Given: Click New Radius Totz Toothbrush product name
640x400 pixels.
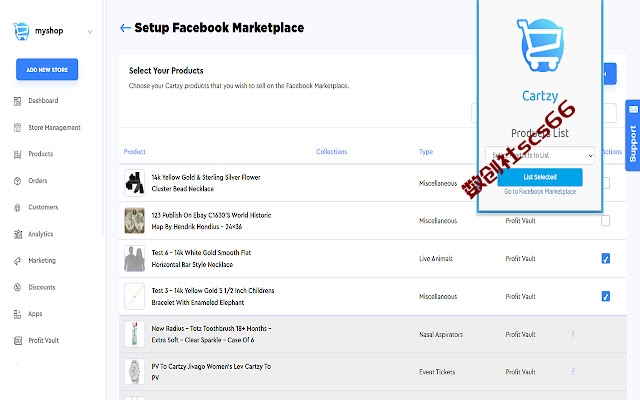Looking at the screenshot, I should click(x=211, y=334).
